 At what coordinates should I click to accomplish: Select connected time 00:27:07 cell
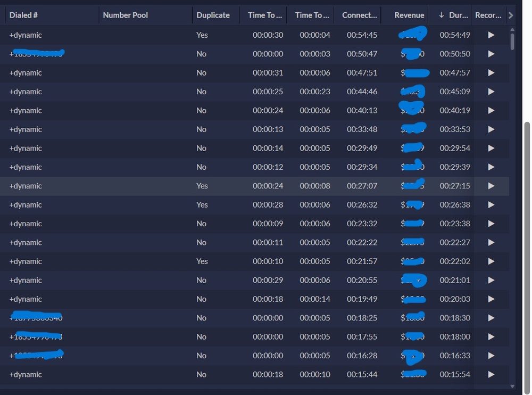pyautogui.click(x=362, y=186)
